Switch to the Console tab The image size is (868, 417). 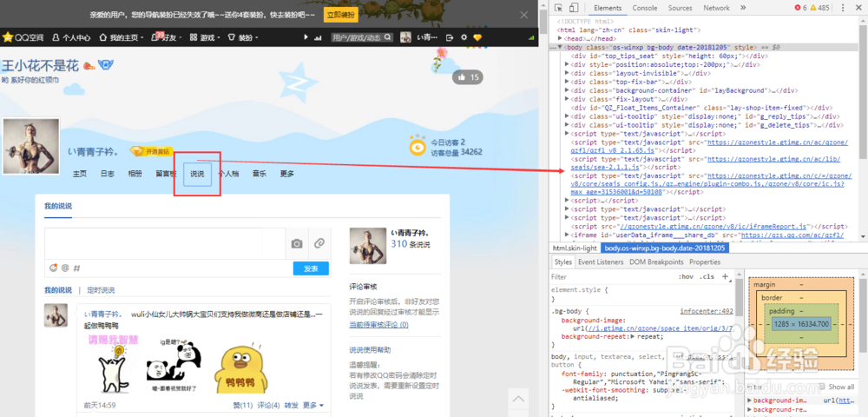[645, 8]
